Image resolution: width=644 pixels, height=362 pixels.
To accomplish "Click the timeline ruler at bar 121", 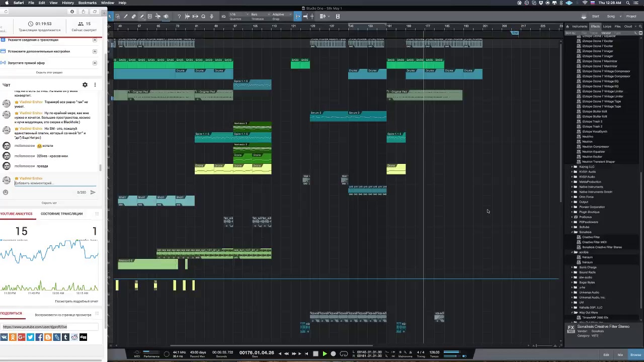I will (x=294, y=27).
